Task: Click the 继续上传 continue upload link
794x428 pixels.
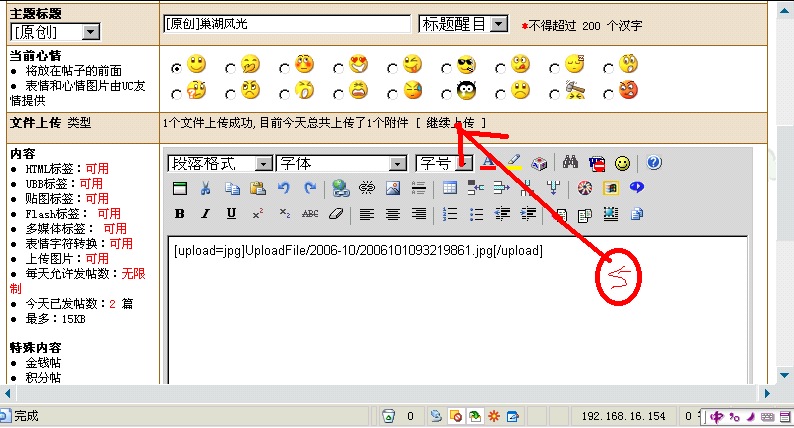Action: (x=450, y=122)
